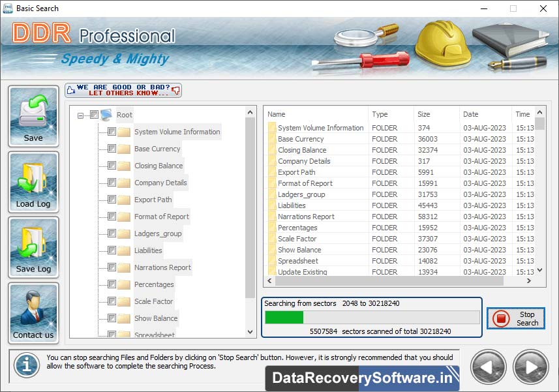The height and width of the screenshot is (392, 559).
Task: Check the Base Currency tree checkbox
Action: [112, 148]
